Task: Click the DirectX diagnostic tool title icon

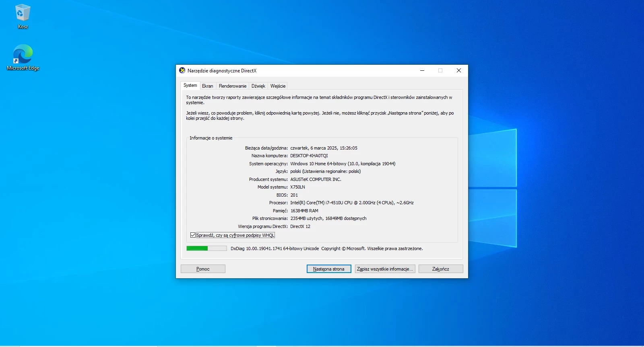Action: (x=182, y=70)
